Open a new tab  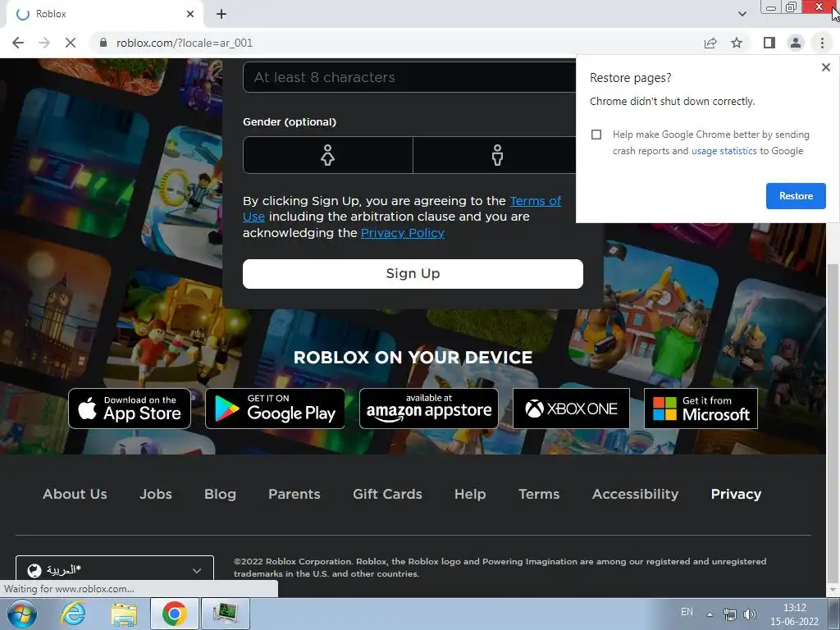(x=221, y=14)
